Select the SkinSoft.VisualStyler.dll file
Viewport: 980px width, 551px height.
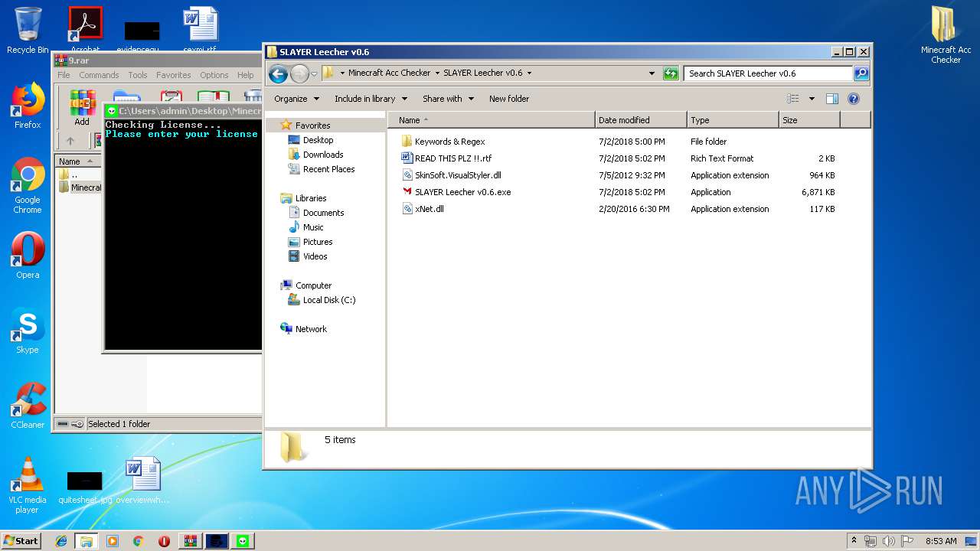click(458, 175)
